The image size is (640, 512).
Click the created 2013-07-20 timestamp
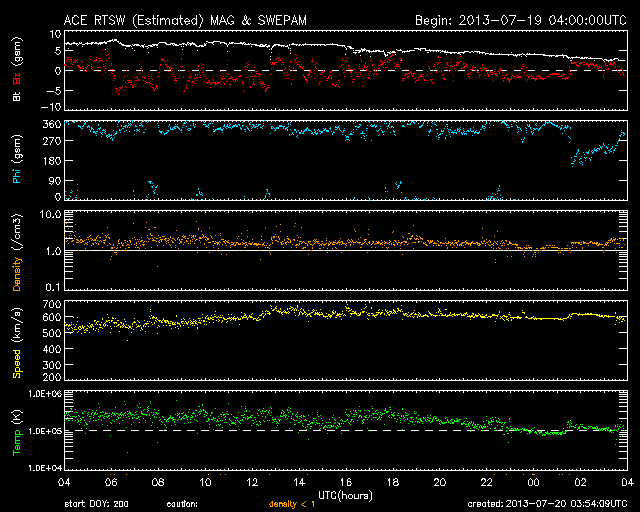point(548,504)
